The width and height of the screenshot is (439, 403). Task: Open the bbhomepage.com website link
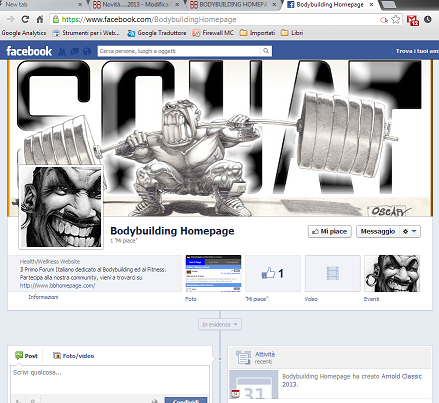tap(57, 286)
